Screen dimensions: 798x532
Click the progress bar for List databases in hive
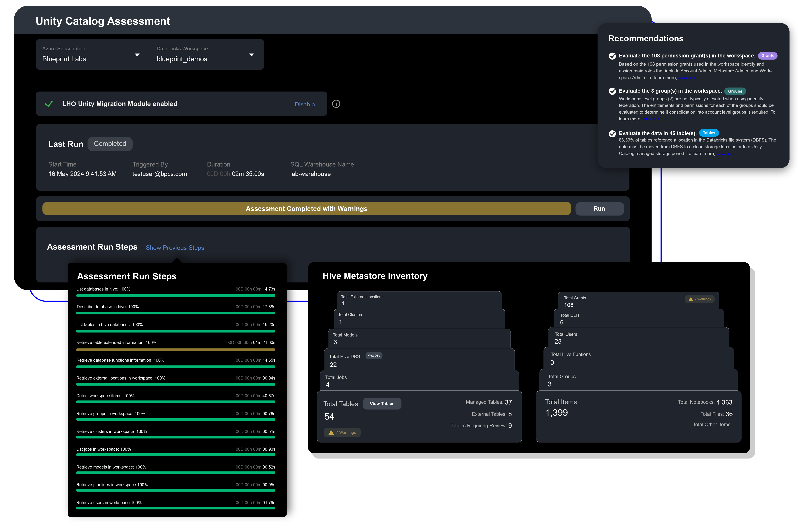[176, 296]
